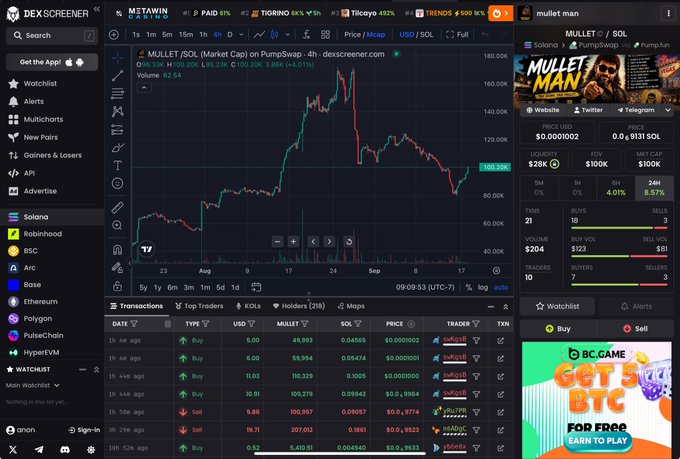Expand the timeframe interval dropdown
Viewport: 680px width, 459px height.
pyautogui.click(x=241, y=35)
